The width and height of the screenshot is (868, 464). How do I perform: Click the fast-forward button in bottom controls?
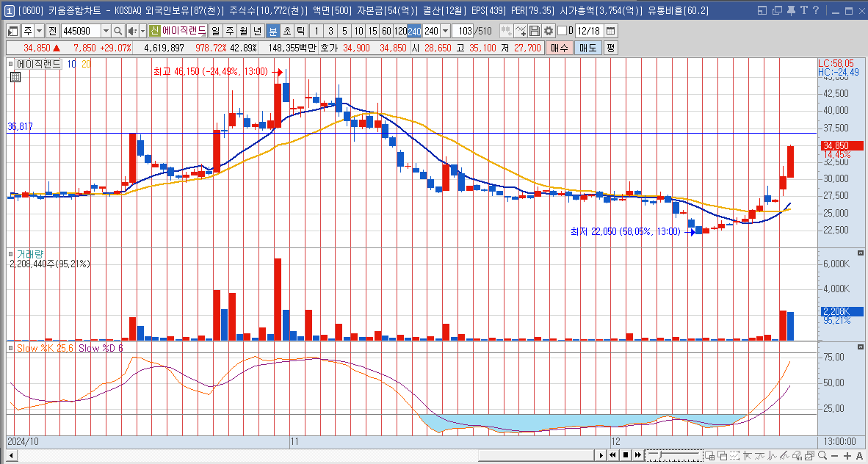point(637,455)
